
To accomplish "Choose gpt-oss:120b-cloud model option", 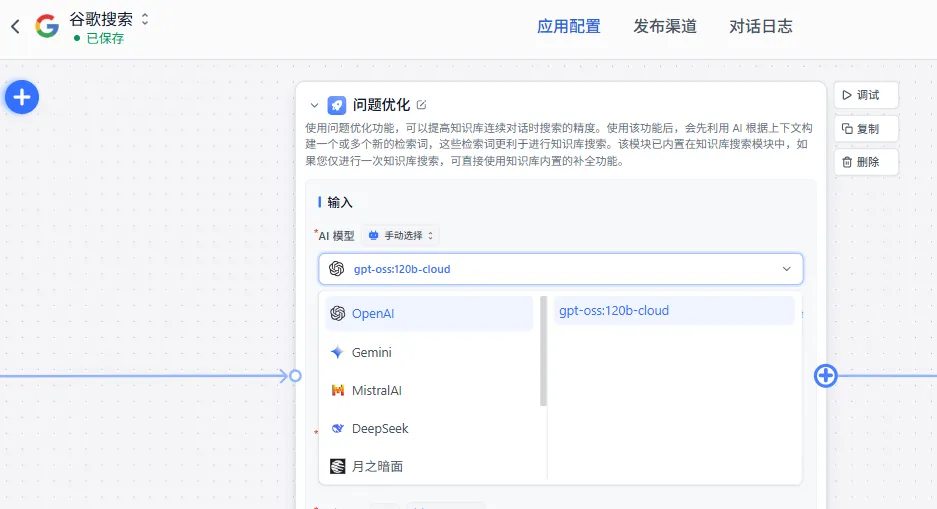I will point(674,311).
